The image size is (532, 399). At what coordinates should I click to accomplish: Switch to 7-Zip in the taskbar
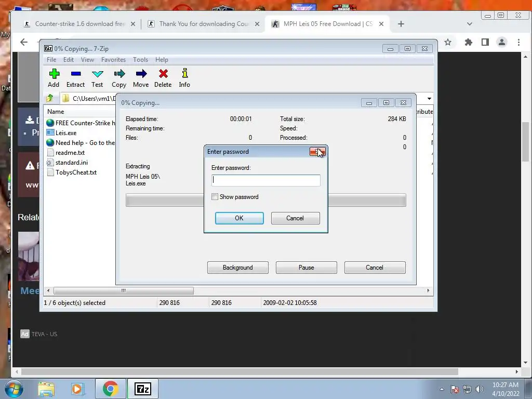click(x=143, y=389)
